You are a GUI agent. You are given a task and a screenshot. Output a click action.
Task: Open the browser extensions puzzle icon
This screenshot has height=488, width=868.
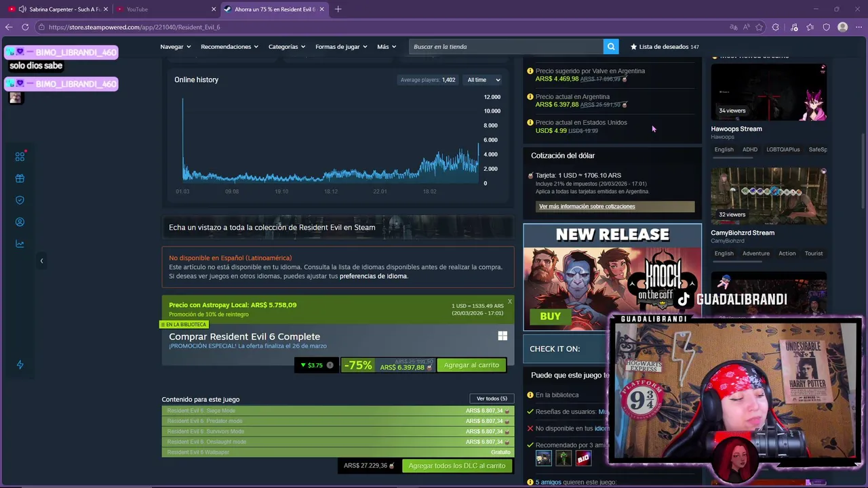[776, 27]
